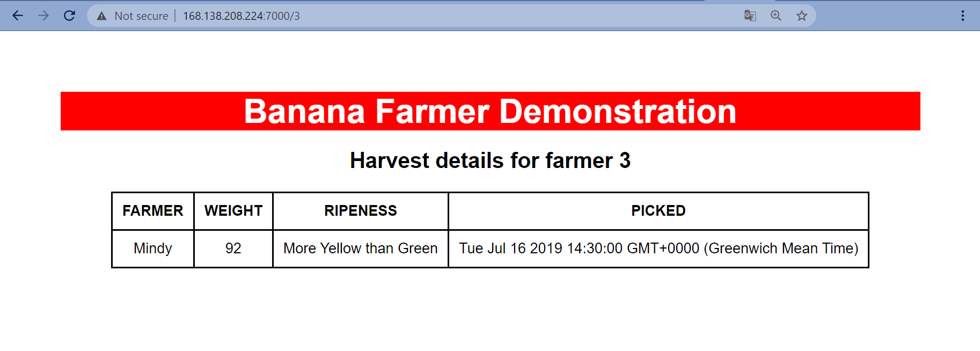Click the WEIGHT column header
Image resolution: width=980 pixels, height=351 pixels.
pyautogui.click(x=233, y=211)
